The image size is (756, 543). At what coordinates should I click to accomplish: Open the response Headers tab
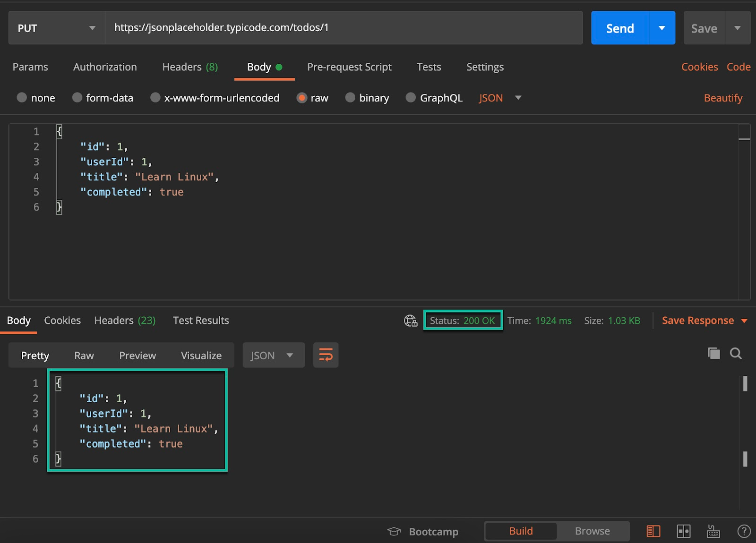(x=125, y=321)
